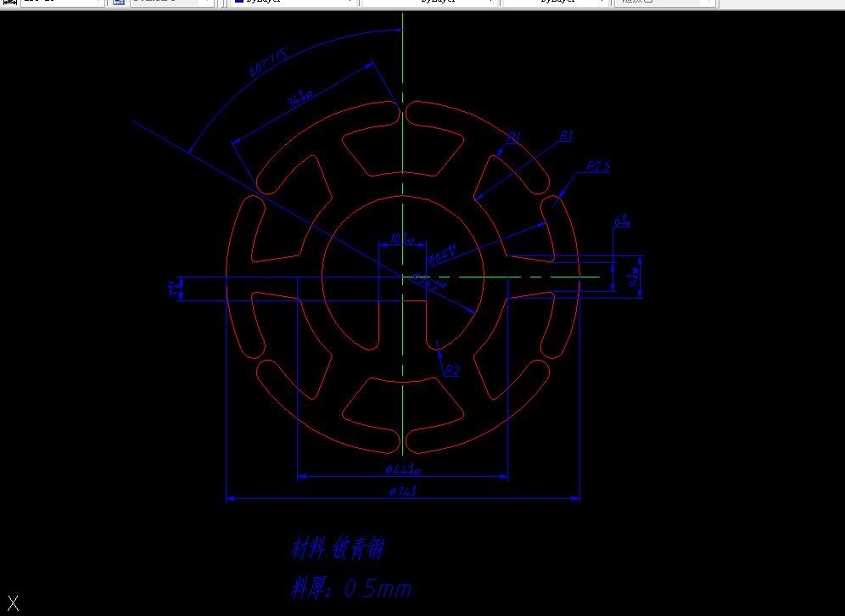Screen dimensions: 845x616
Task: Pick the R2 radius label
Action: tap(453, 370)
